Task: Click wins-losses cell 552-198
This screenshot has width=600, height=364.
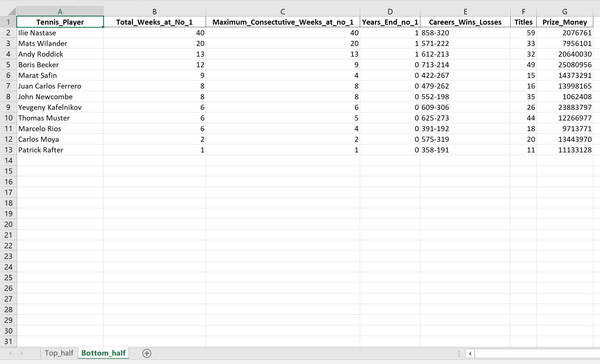Action: (465, 97)
